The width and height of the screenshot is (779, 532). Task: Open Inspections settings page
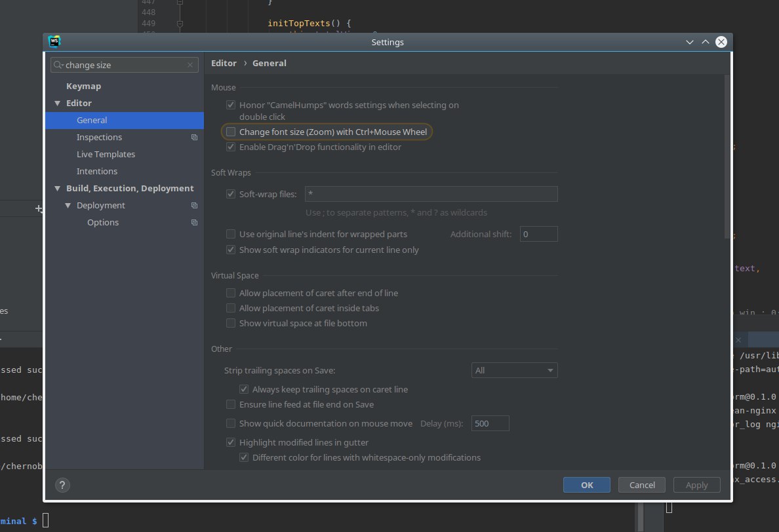(x=100, y=137)
